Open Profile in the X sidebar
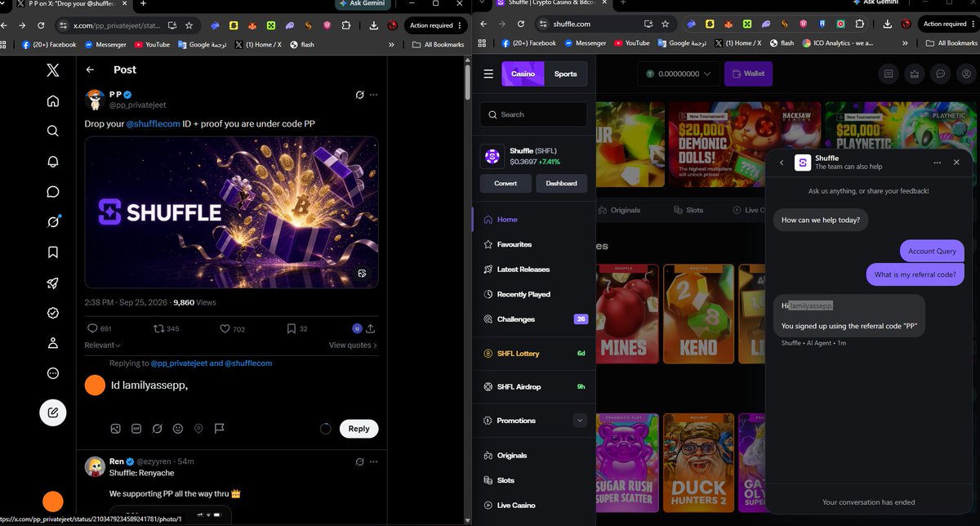The image size is (980, 526). pyautogui.click(x=53, y=343)
